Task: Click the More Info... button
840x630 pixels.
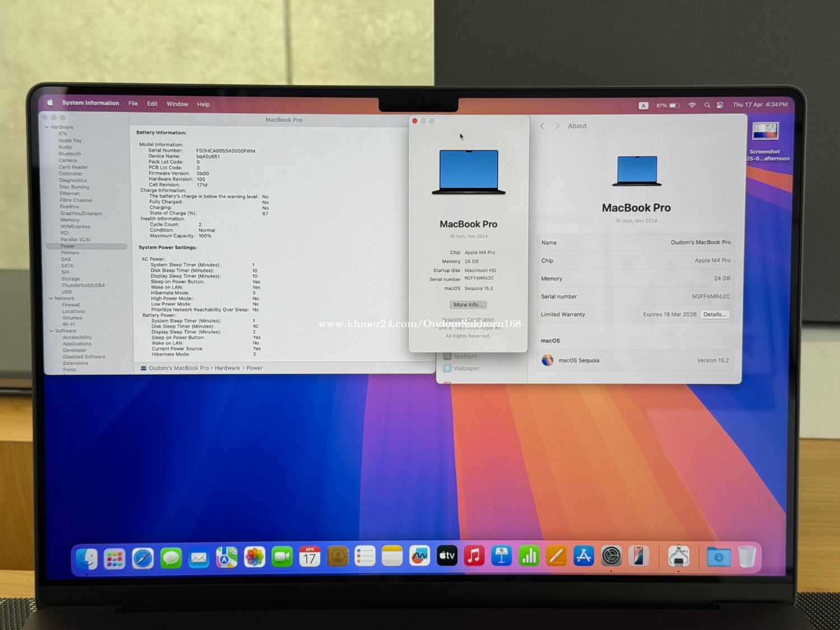Action: coord(468,305)
